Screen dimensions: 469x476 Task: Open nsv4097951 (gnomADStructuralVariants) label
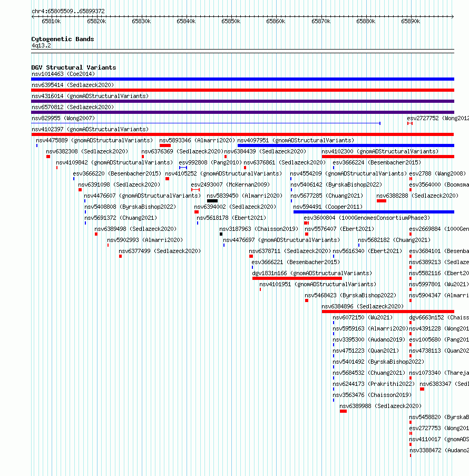click(x=296, y=141)
